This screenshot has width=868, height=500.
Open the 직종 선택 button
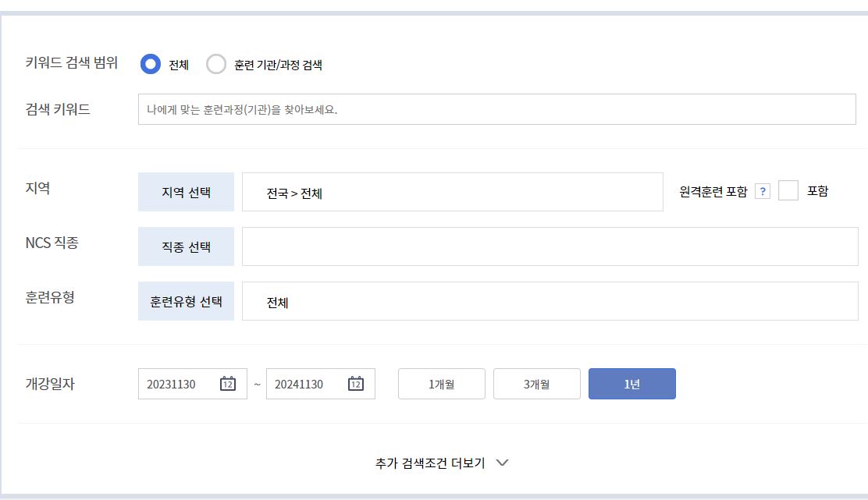click(186, 246)
